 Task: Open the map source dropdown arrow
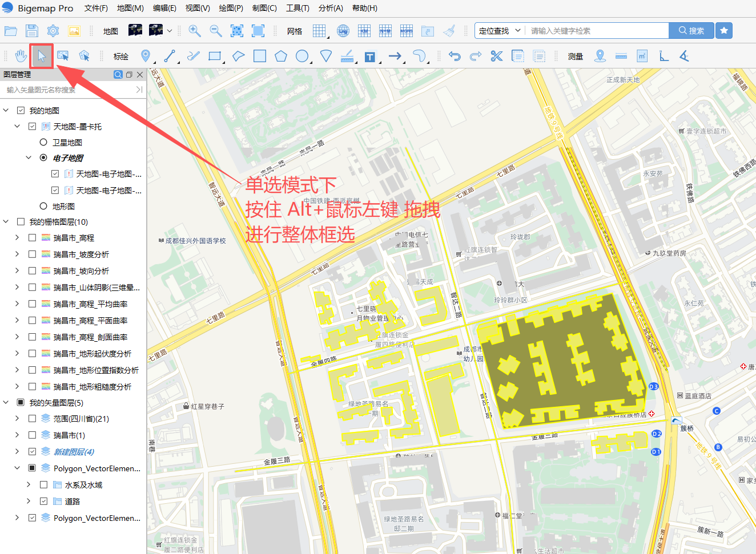pyautogui.click(x=170, y=31)
